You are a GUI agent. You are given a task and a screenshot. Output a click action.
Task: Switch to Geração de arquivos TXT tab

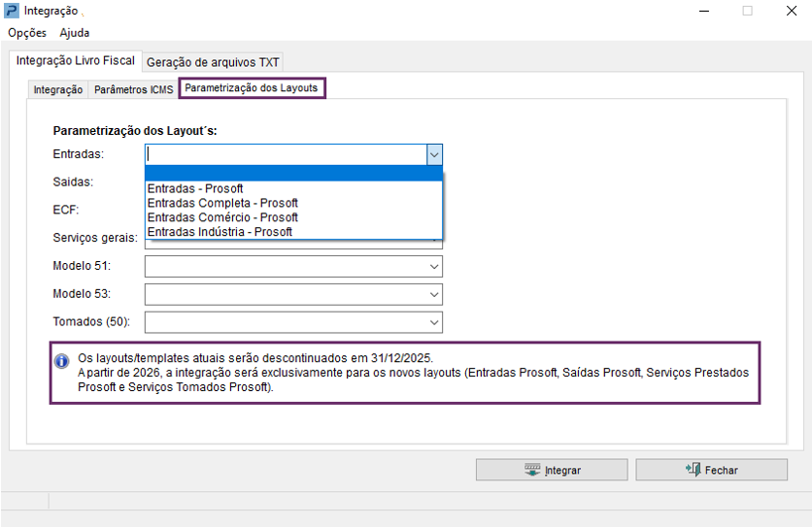pyautogui.click(x=213, y=62)
